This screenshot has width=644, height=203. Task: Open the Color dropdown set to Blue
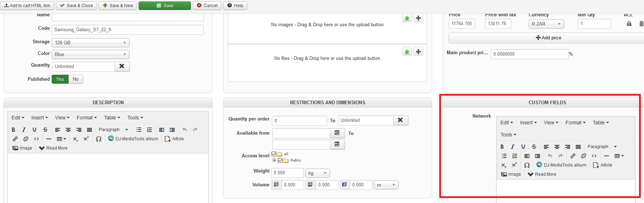91,54
